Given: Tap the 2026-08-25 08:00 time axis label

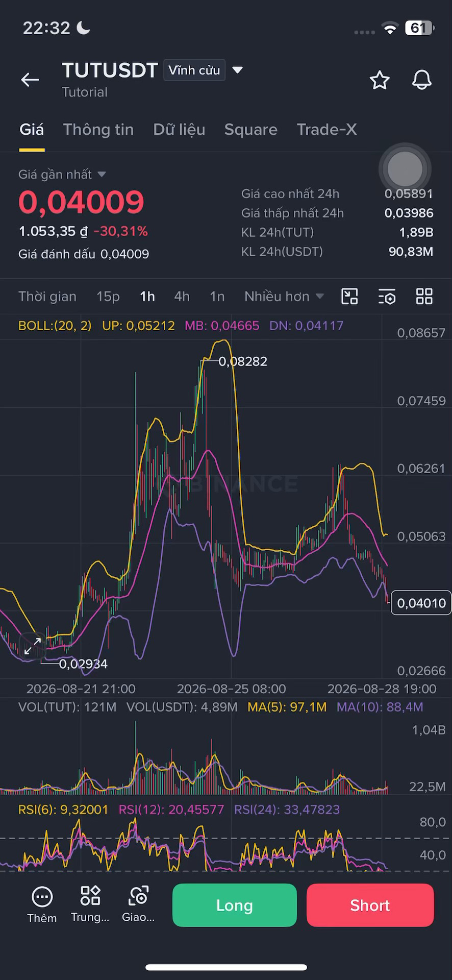Looking at the screenshot, I should (232, 689).
